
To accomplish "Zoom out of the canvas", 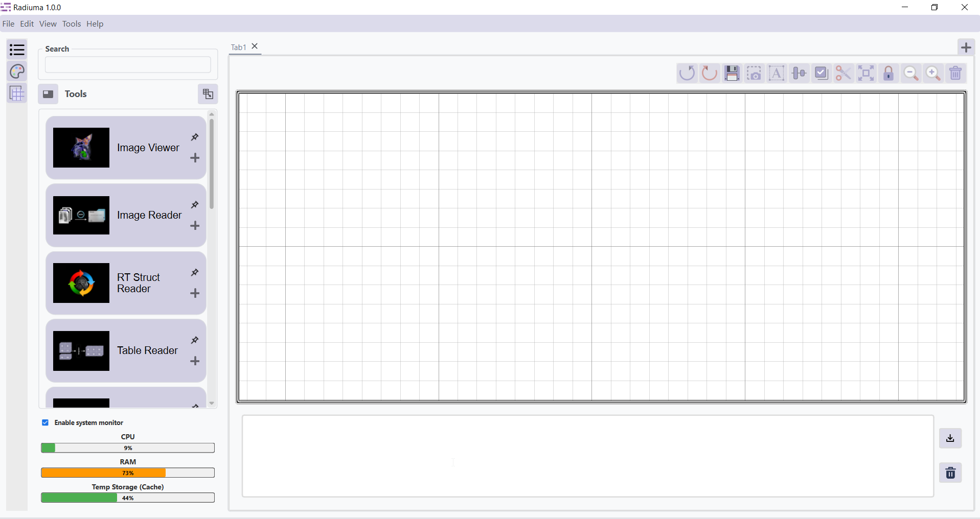I will [x=911, y=73].
